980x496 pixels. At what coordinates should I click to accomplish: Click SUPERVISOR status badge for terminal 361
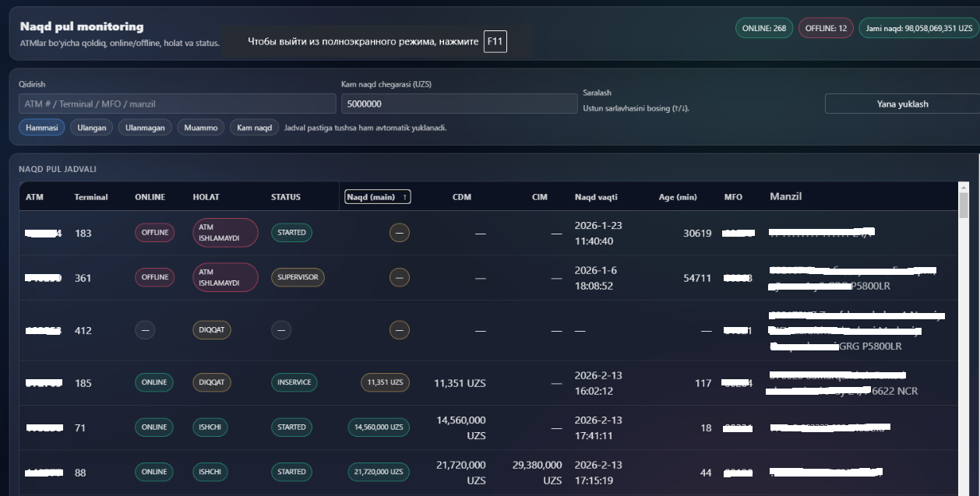click(x=298, y=277)
